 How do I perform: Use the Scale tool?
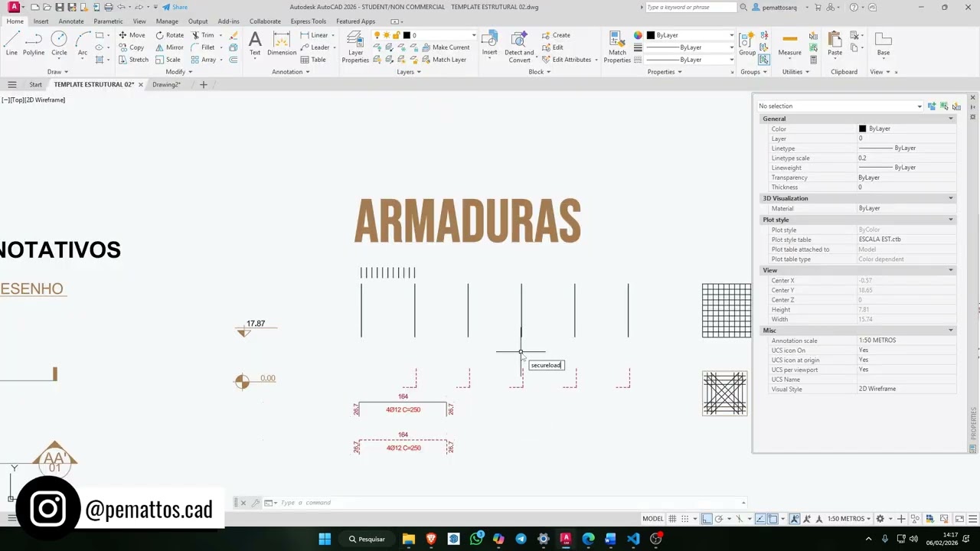pyautogui.click(x=168, y=60)
